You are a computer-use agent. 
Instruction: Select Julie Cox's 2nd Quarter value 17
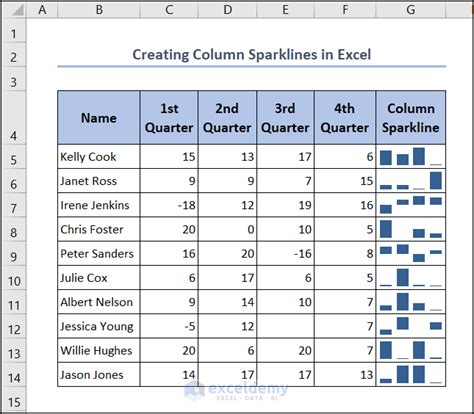coord(227,278)
